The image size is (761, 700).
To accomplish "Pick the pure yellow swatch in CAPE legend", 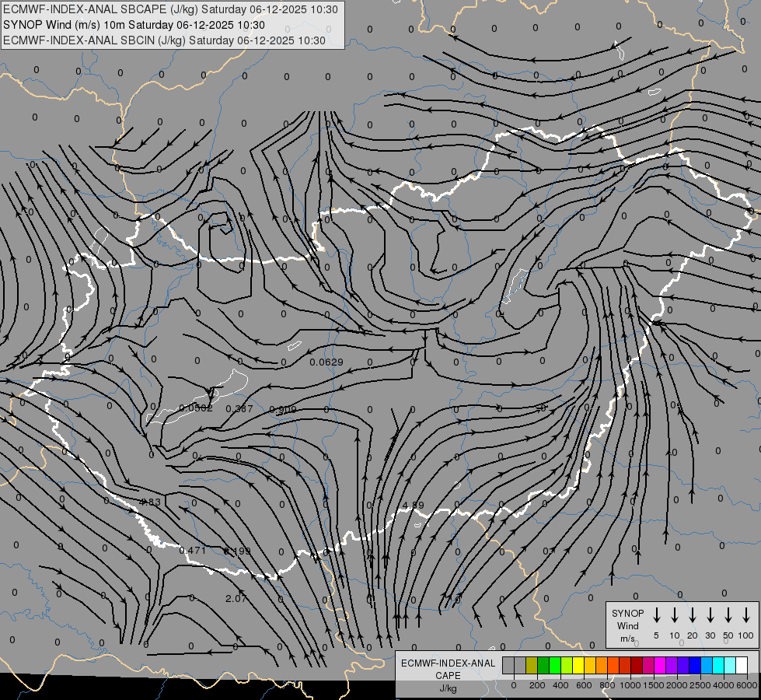I will point(578,665).
